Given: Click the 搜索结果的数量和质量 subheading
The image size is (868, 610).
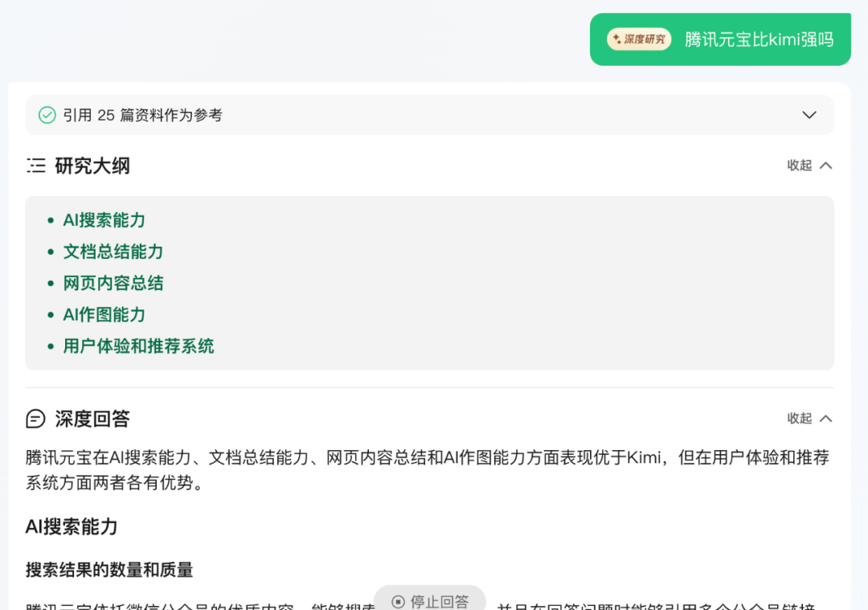Looking at the screenshot, I should pos(109,570).
